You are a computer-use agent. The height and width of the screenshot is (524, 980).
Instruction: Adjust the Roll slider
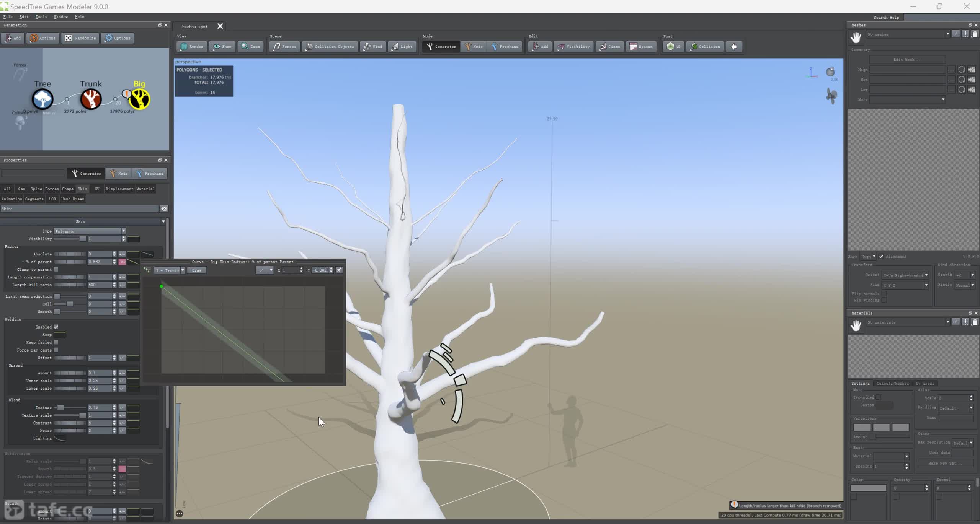point(70,304)
